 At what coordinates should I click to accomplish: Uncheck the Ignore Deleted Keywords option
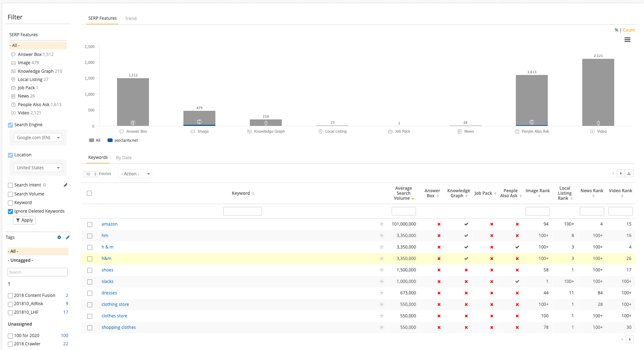(10, 211)
